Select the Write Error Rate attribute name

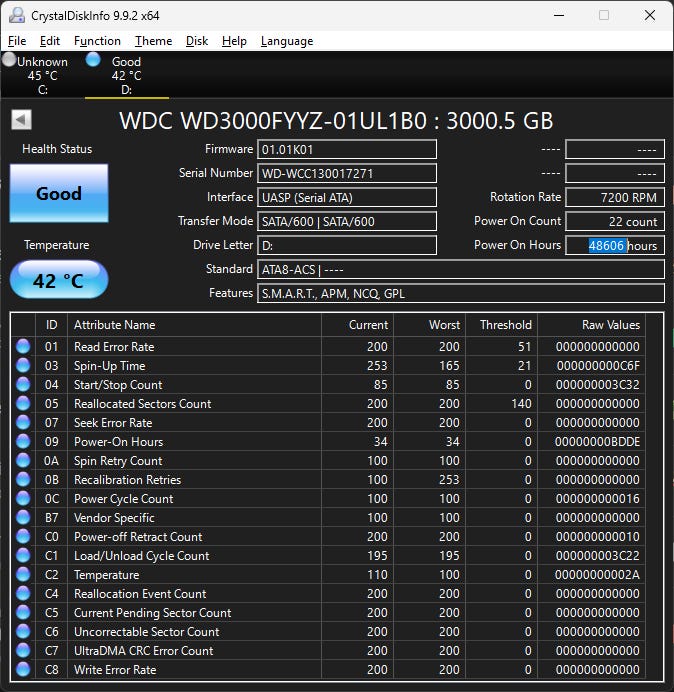115,669
